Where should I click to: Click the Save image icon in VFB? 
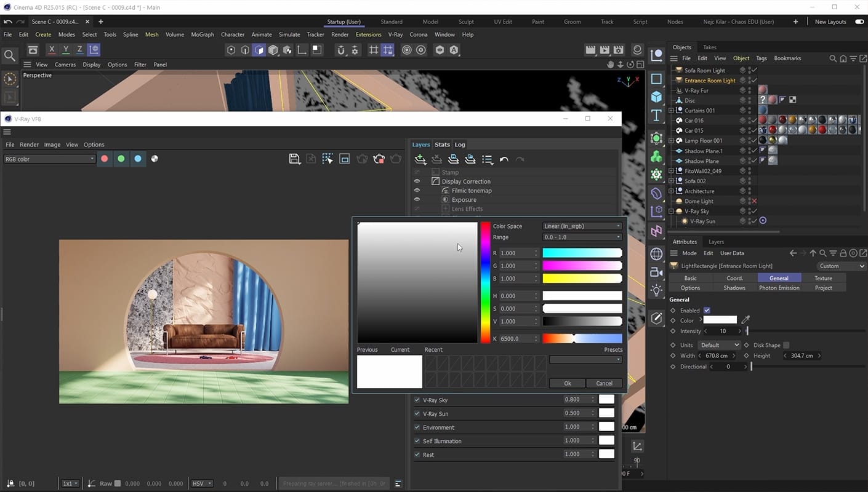coord(295,159)
